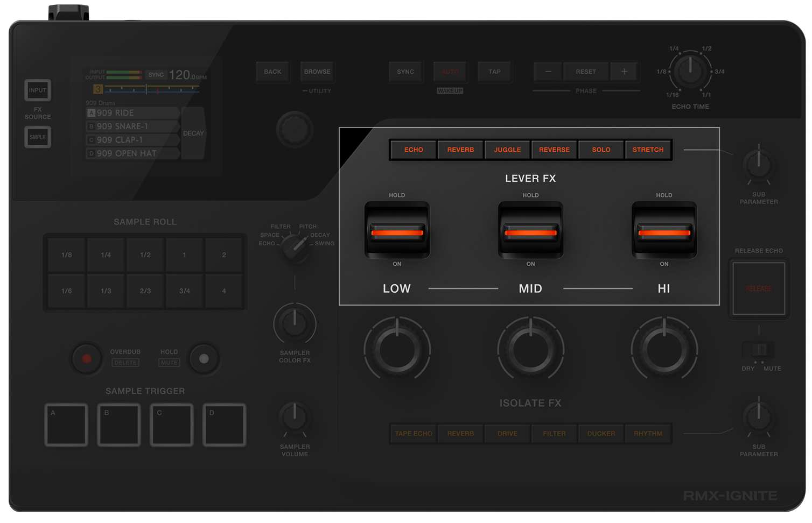Switch FX SOURCE to SMPLR
812x523 pixels.
pos(37,137)
